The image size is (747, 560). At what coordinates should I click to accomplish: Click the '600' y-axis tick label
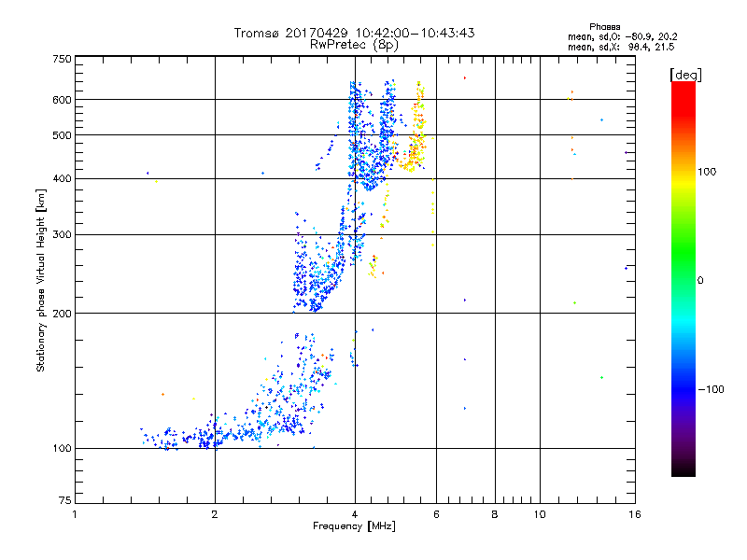pos(62,100)
